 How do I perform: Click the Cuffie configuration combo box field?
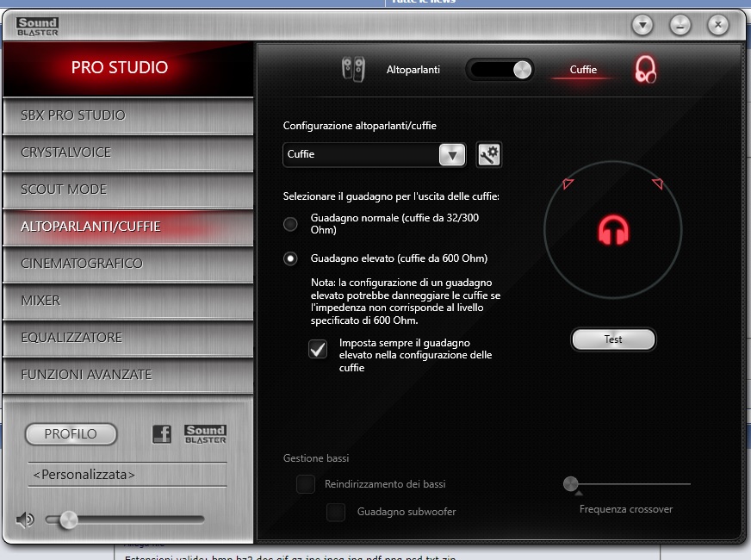click(x=375, y=155)
